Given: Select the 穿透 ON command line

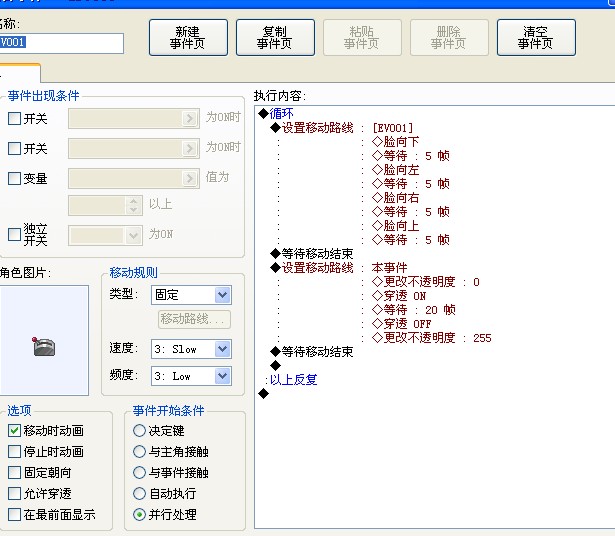Looking at the screenshot, I should coord(399,296).
